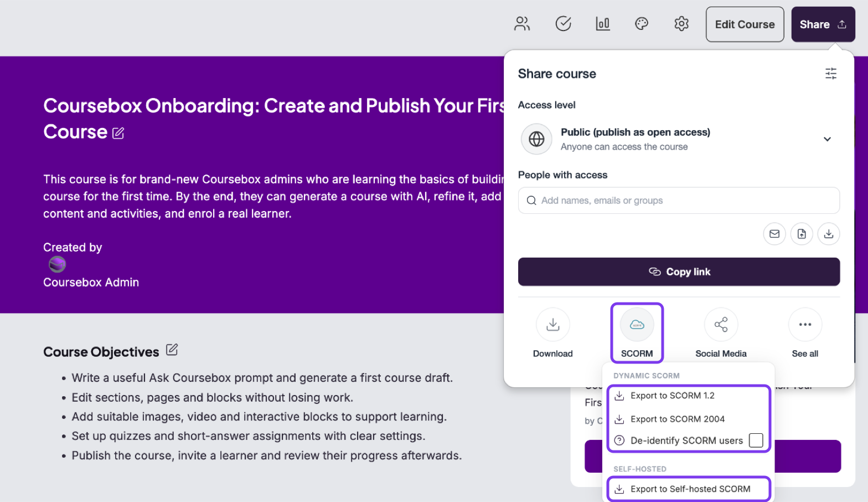Click the 'SELF-HOSTED' section label

coord(640,469)
